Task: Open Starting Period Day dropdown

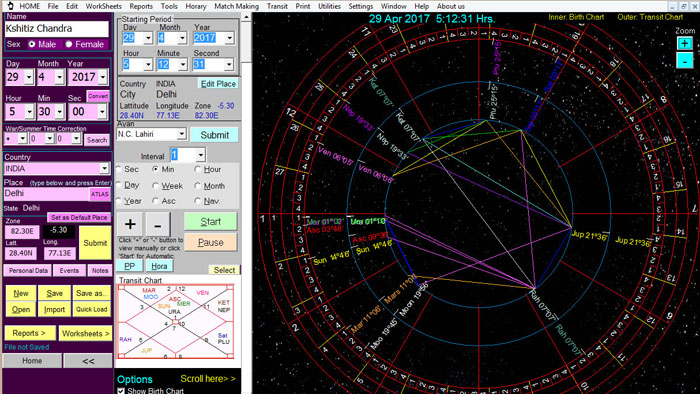Action: (x=148, y=38)
